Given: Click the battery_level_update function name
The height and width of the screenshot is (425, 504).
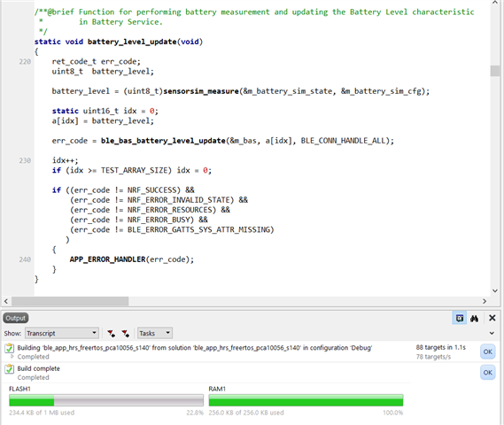Looking at the screenshot, I should click(x=132, y=42).
